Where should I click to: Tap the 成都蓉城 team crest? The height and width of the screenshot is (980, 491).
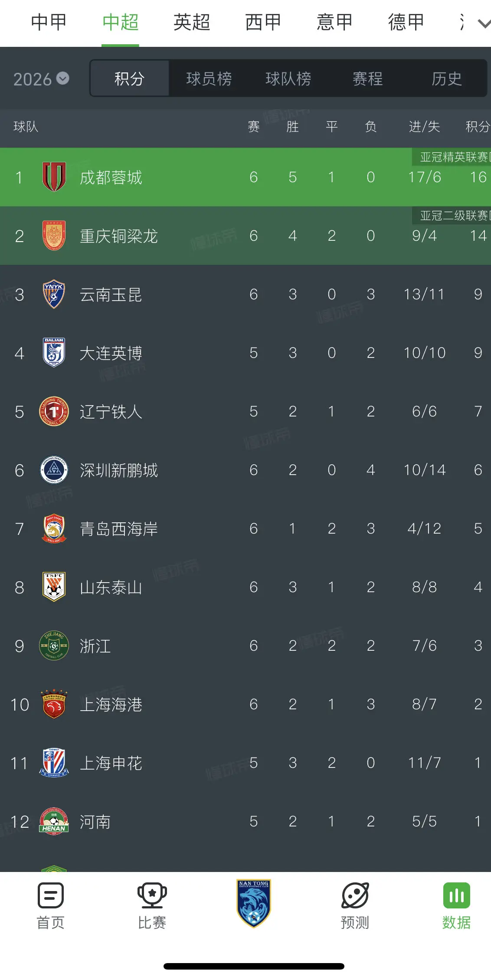(54, 177)
